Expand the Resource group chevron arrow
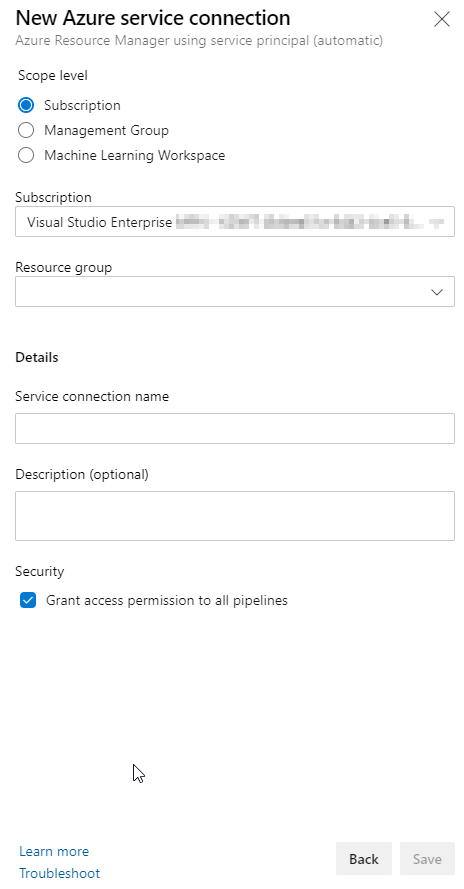Screen dimensions: 464x889 tap(437, 292)
